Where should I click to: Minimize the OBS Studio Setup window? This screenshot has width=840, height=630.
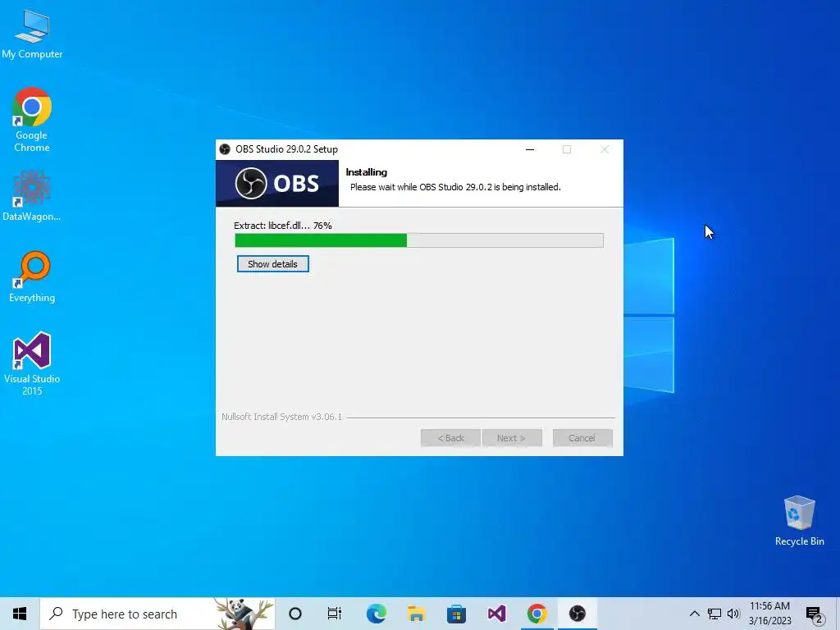coord(530,149)
